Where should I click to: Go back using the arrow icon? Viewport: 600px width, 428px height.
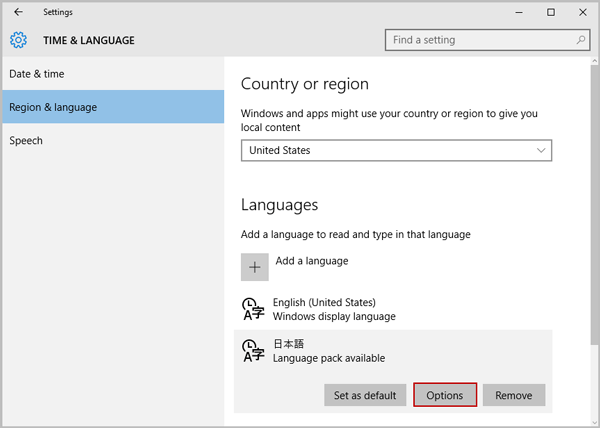click(x=18, y=12)
